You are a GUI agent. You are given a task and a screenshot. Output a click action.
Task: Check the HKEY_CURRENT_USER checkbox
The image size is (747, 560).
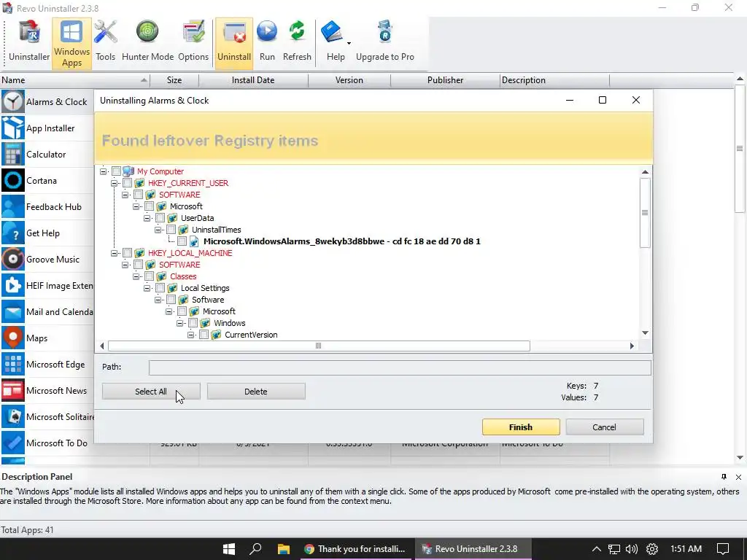[127, 183]
